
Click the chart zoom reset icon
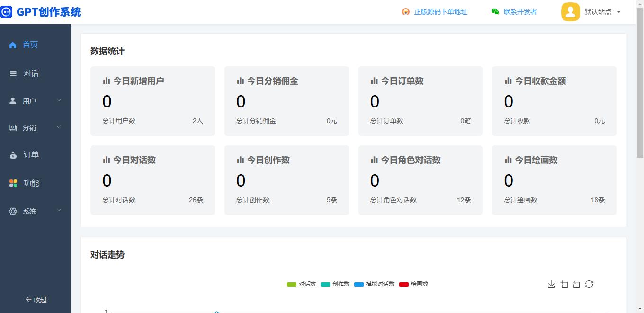576,284
